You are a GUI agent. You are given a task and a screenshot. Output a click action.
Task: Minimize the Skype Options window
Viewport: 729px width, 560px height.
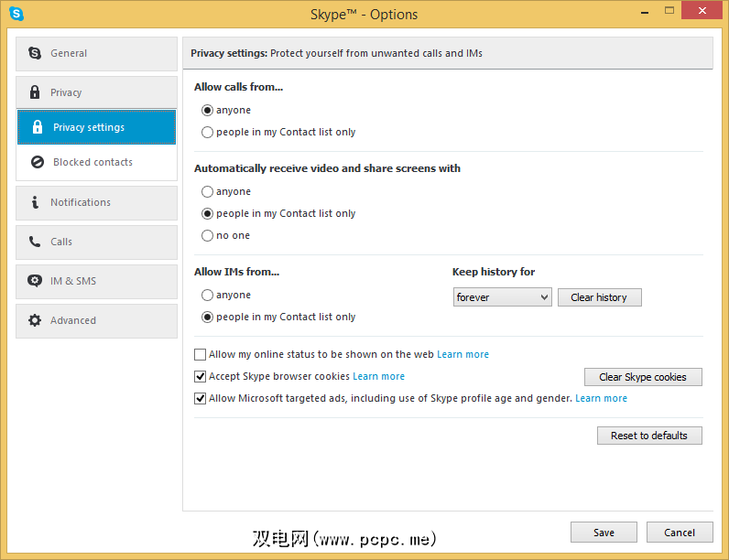pos(645,11)
